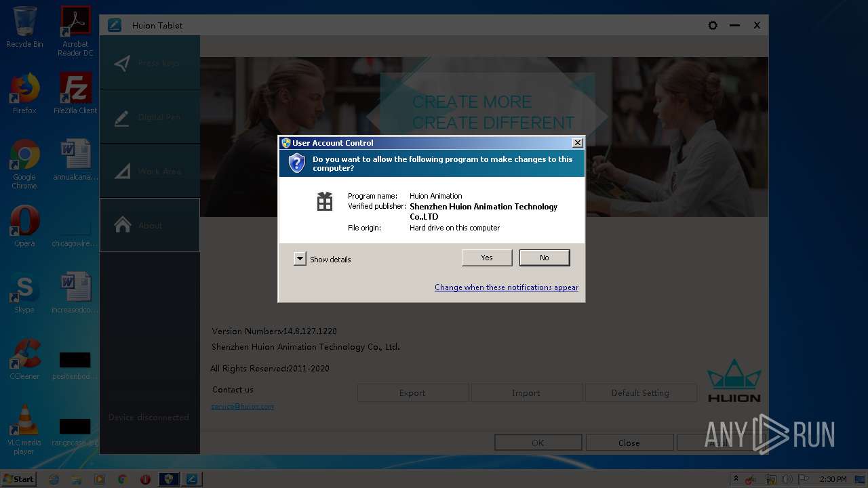Open FileZilla Client desktop icon
868x488 pixels.
click(75, 94)
